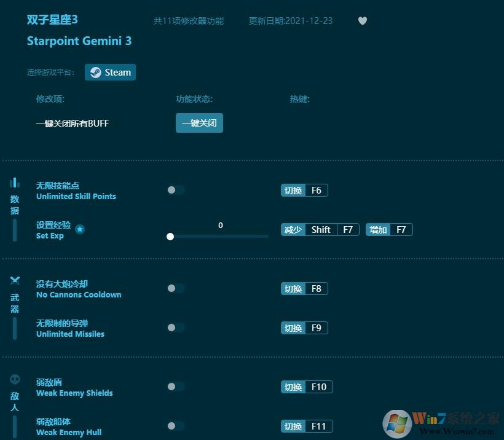
Task: Click the F6 hotkey button for skill points
Action: (304, 191)
